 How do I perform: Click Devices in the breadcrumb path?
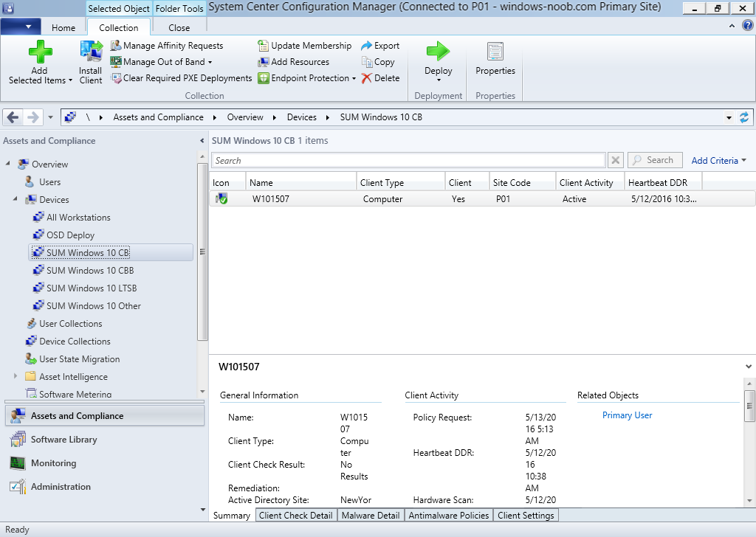pyautogui.click(x=302, y=117)
